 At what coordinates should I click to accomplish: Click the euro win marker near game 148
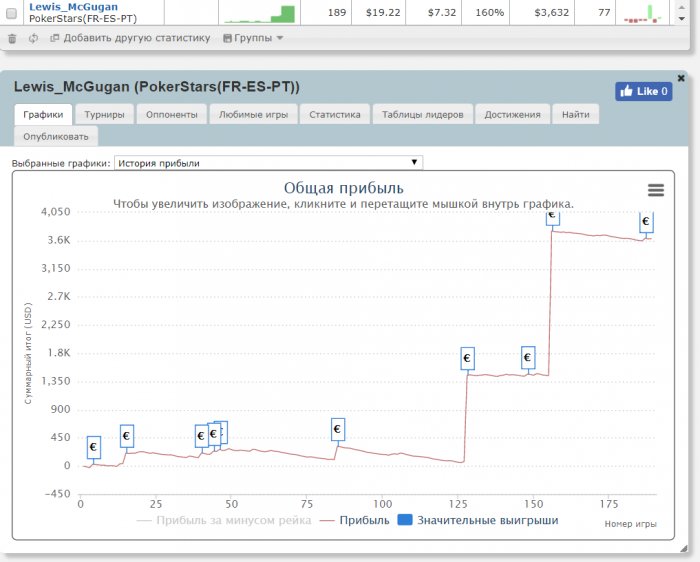528,358
